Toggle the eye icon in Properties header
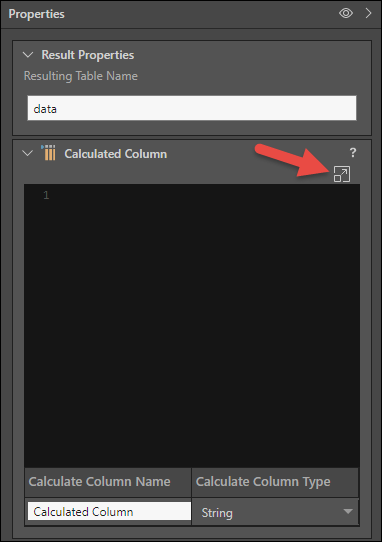This screenshot has height=542, width=382. click(x=346, y=13)
